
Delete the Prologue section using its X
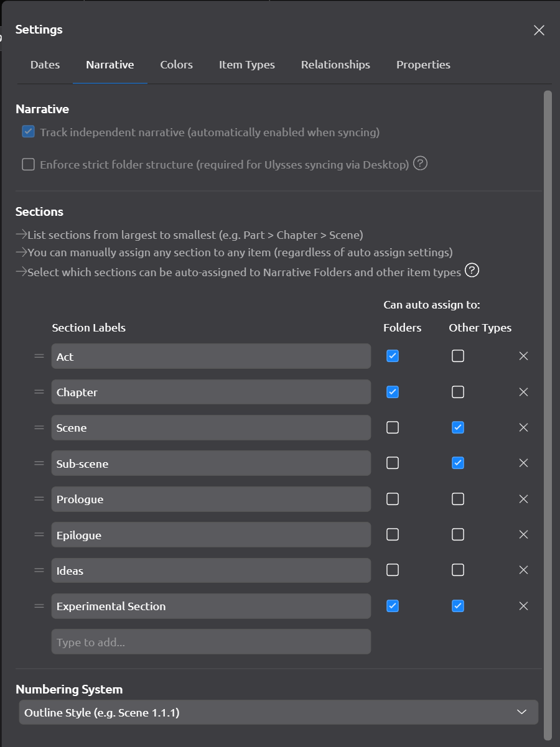523,499
